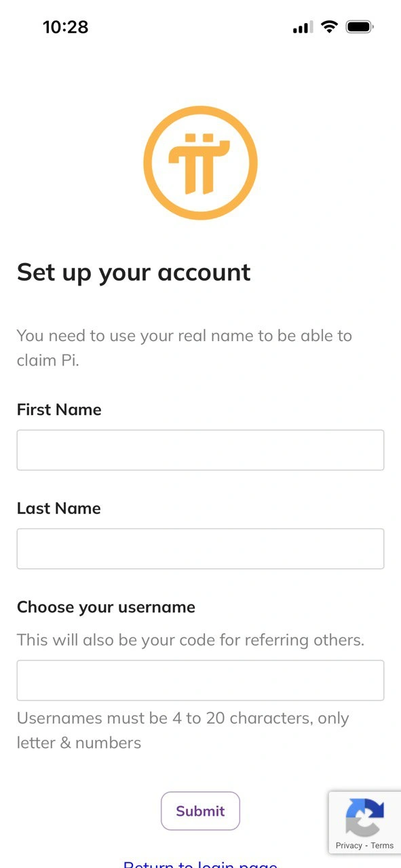
Task: Open the Terms link in the reCAPTCHA badge
Action: (x=382, y=846)
